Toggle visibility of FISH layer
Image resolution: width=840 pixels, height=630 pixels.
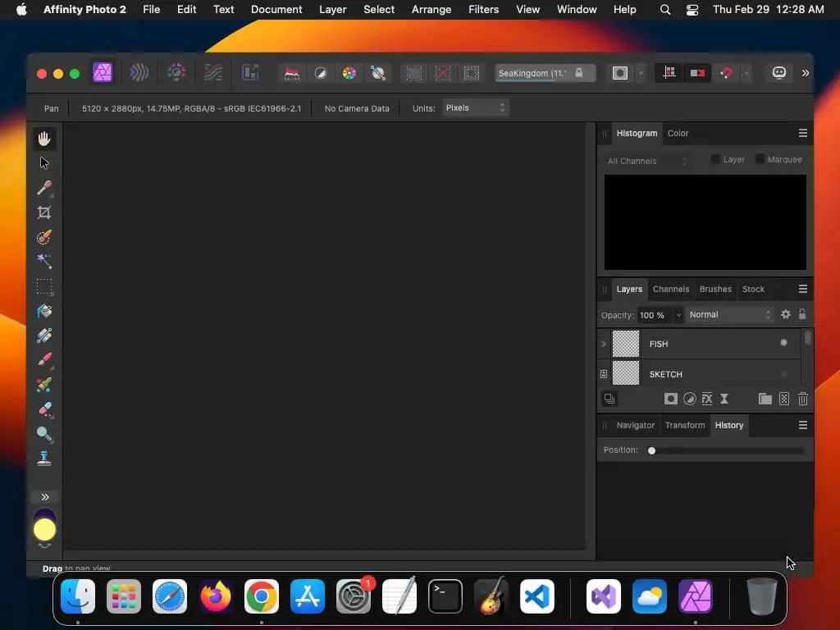pyautogui.click(x=783, y=343)
